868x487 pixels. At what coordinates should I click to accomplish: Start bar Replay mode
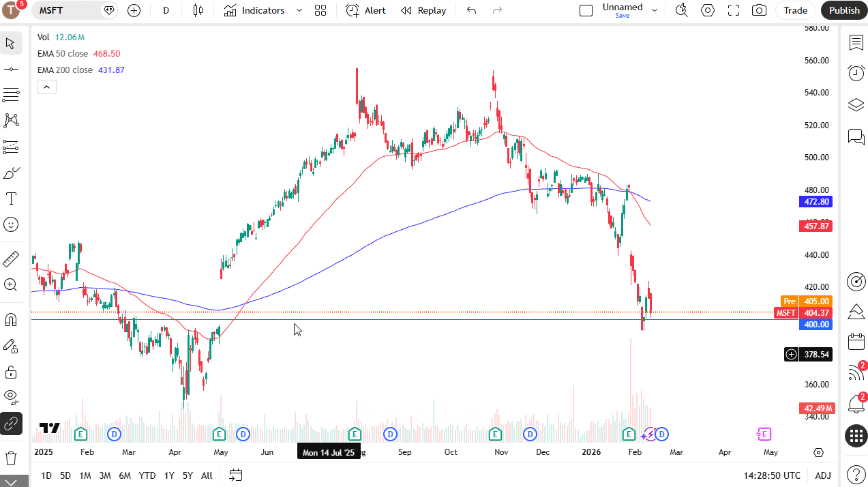point(423,10)
